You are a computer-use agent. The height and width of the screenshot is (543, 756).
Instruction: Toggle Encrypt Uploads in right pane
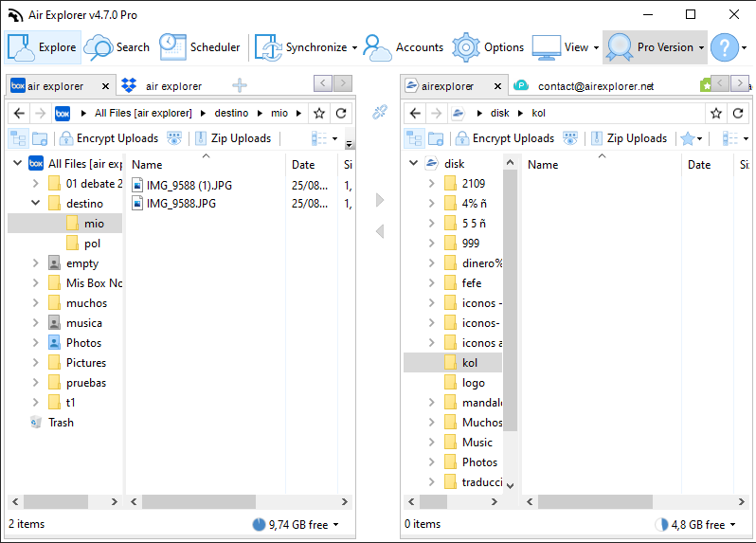tap(505, 139)
